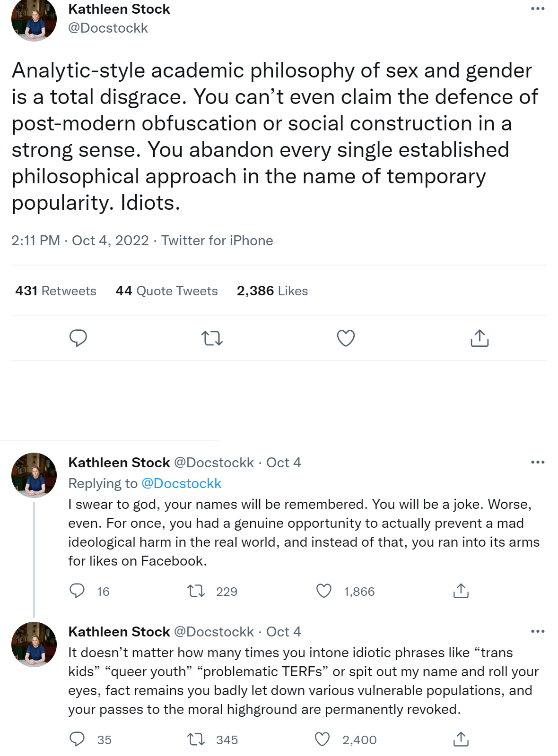Open more options on the main tweet

pyautogui.click(x=538, y=9)
